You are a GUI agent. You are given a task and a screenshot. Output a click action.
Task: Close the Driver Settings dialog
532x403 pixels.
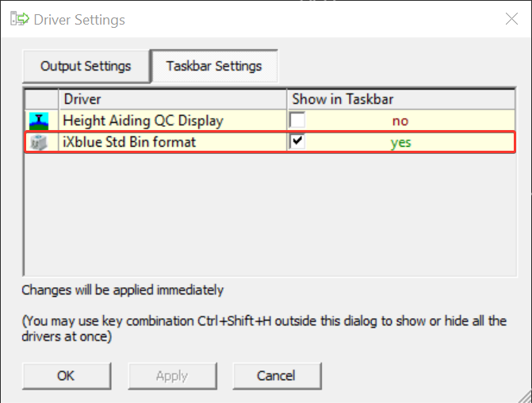(510, 19)
